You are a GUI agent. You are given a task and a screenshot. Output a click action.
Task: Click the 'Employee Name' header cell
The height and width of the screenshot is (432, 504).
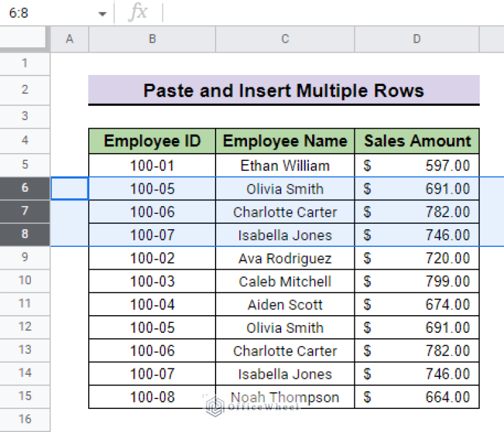point(285,141)
